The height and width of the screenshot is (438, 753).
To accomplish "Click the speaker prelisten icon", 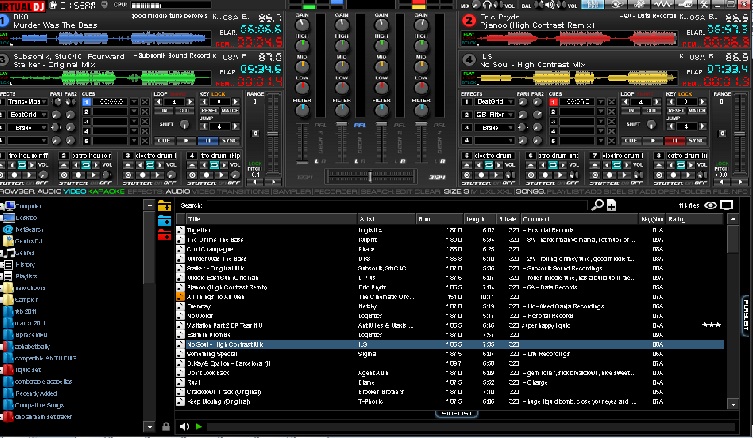I will click(183, 426).
